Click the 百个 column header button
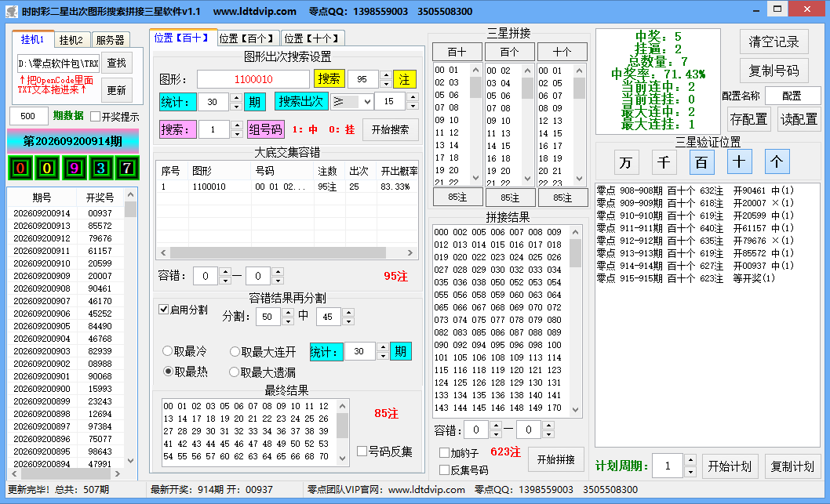The image size is (830, 504). click(509, 52)
